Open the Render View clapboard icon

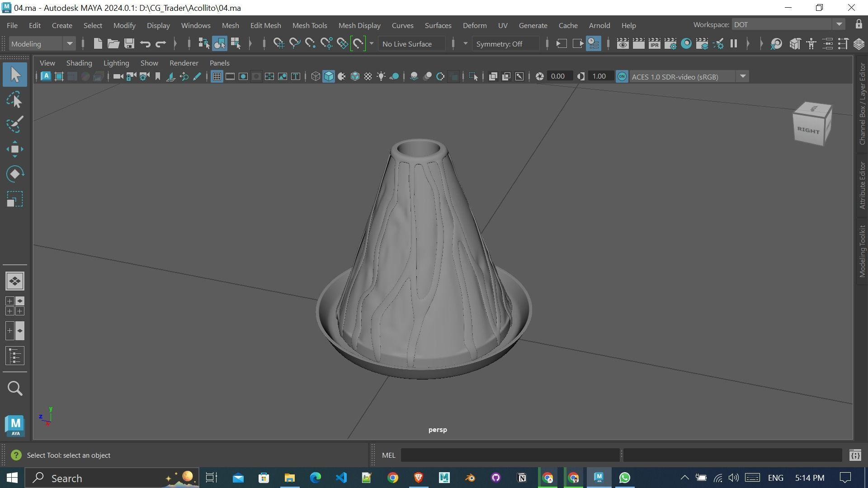pyautogui.click(x=623, y=44)
